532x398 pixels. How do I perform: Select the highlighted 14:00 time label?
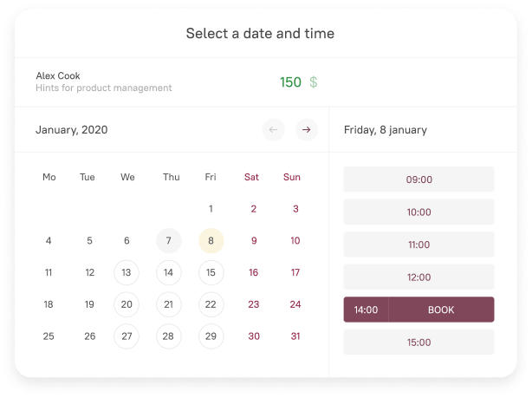click(366, 310)
